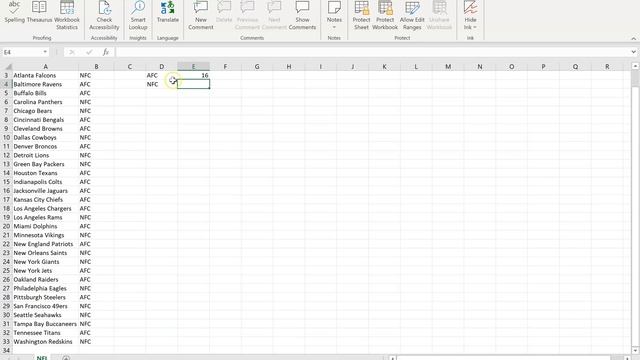Click the Insert Function fx icon
This screenshot has height=360, width=640.
point(106,52)
